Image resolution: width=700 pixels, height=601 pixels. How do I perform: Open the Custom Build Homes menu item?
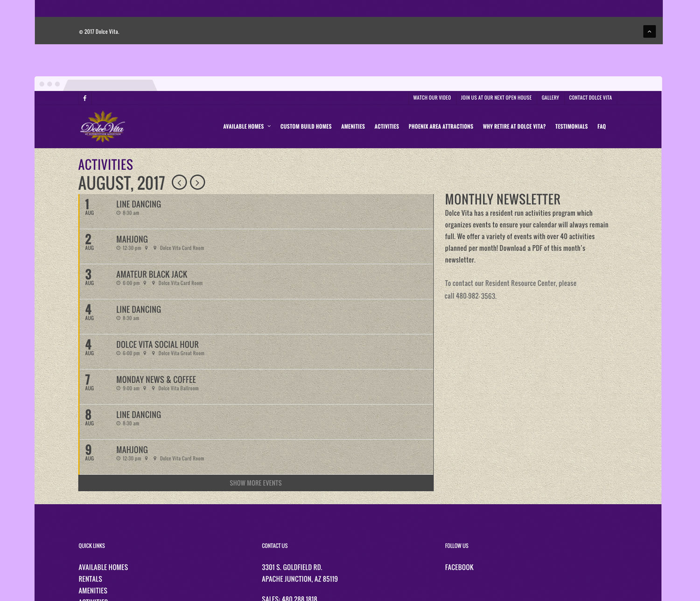pos(306,127)
